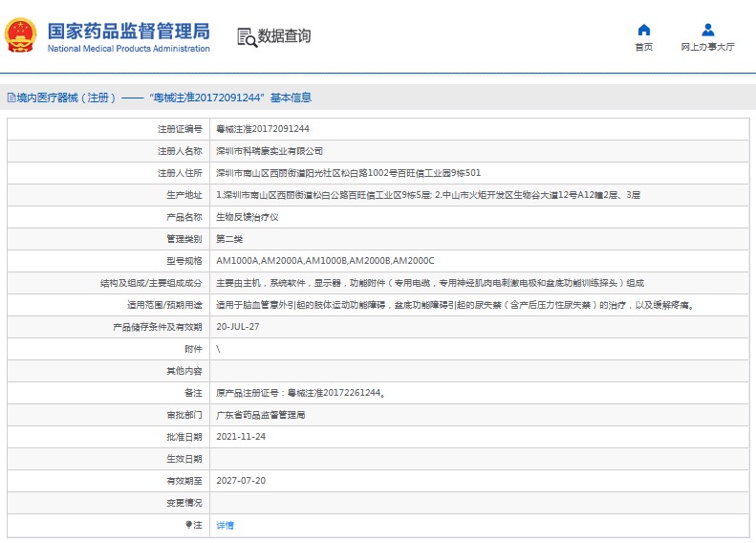
Task: Go to home page house icon
Action: tap(643, 30)
